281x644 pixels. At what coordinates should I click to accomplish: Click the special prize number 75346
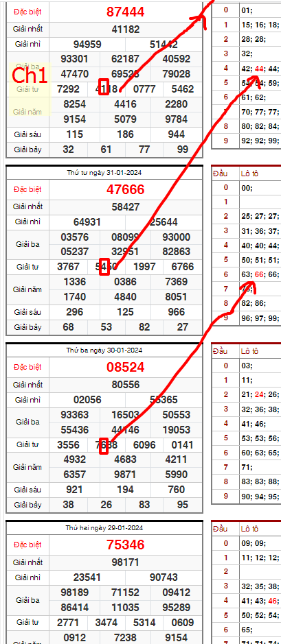tap(126, 544)
